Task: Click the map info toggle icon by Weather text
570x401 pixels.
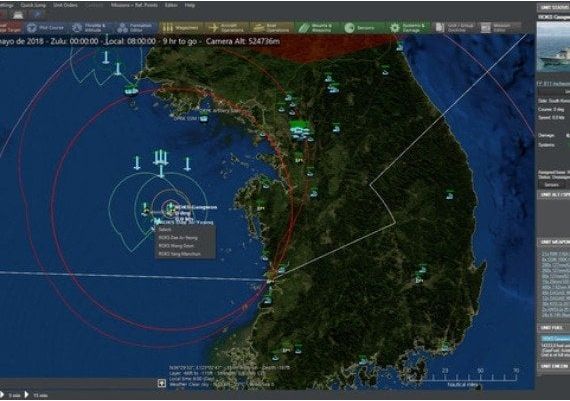Action: coord(162,383)
